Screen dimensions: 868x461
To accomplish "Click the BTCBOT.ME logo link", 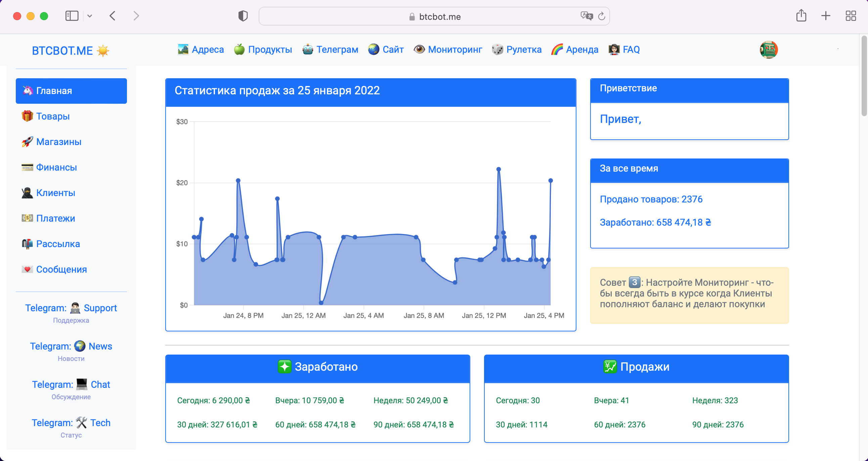I will (71, 50).
